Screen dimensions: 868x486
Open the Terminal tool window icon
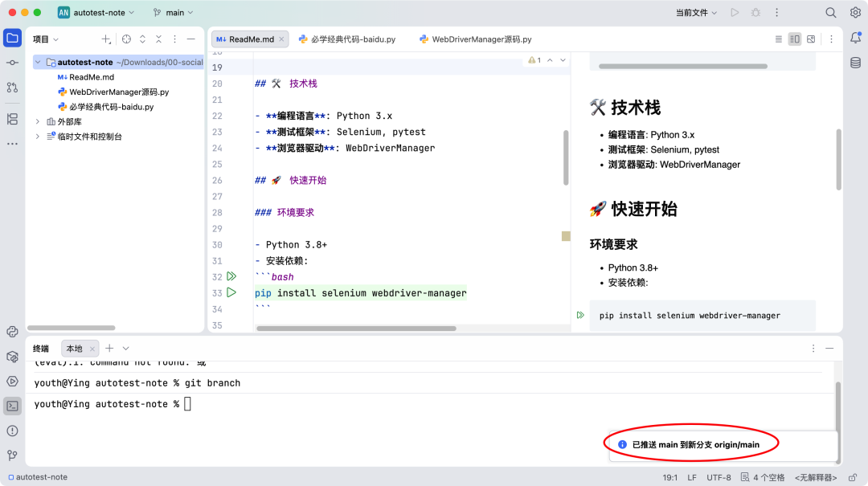(12, 406)
